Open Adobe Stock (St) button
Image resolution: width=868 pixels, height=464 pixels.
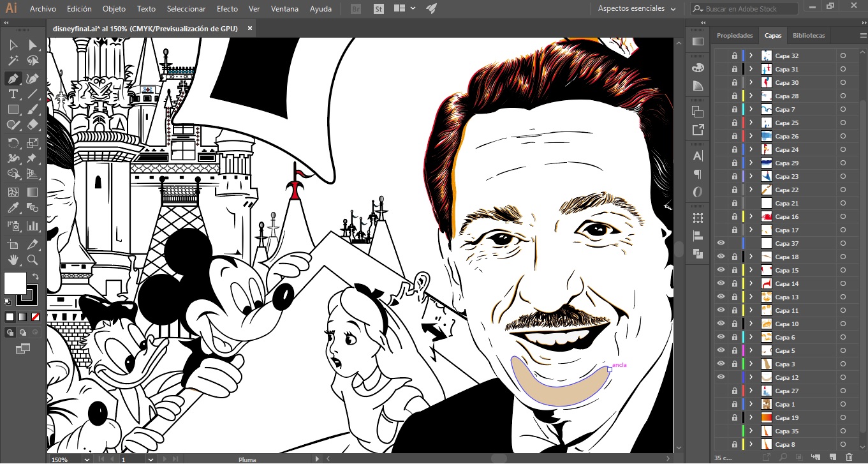[x=378, y=9]
